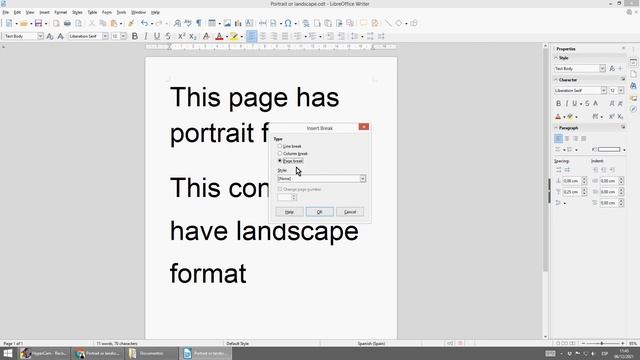The height and width of the screenshot is (360, 640).
Task: Click the font color red A icon
Action: 219,36
